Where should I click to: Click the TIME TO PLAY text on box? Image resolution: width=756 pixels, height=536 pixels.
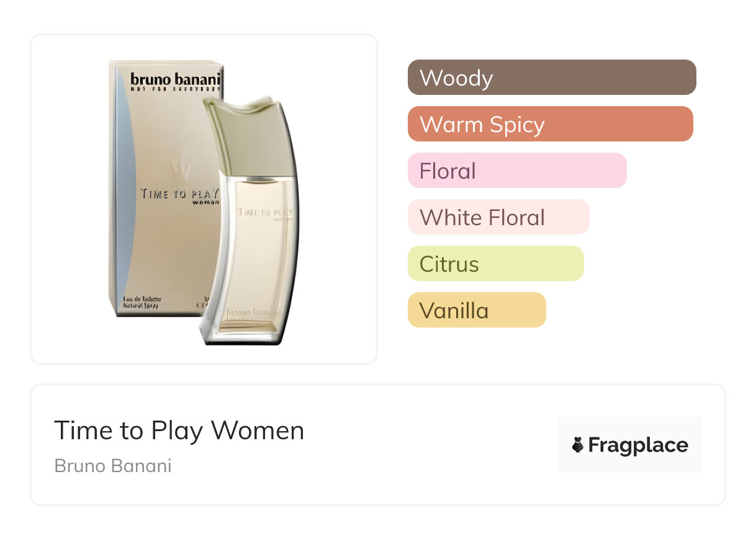(x=179, y=193)
